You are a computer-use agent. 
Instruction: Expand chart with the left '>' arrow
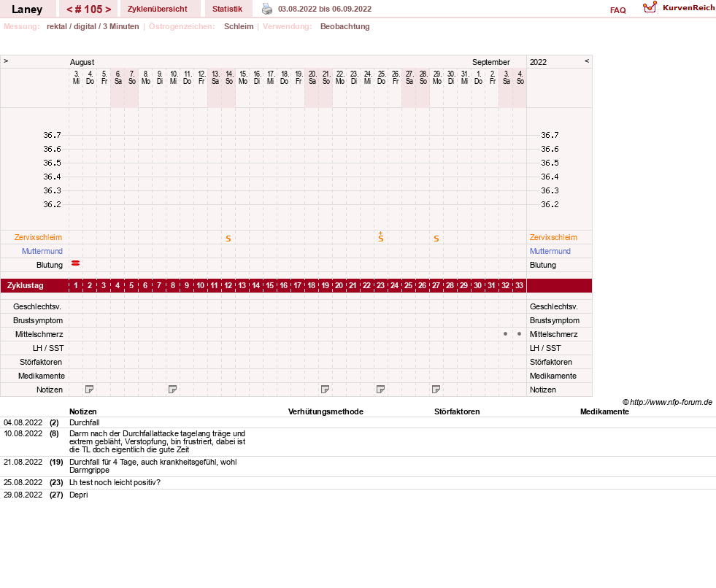coord(6,61)
